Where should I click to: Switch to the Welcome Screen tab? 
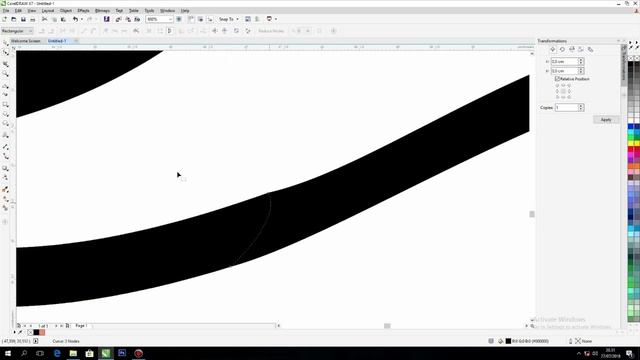(25, 41)
